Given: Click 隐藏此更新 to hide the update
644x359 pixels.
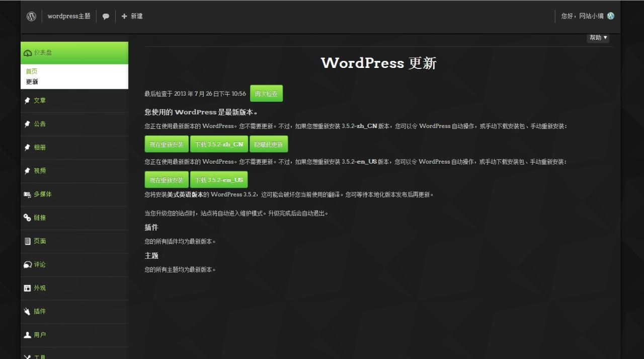Looking at the screenshot, I should pos(269,143).
